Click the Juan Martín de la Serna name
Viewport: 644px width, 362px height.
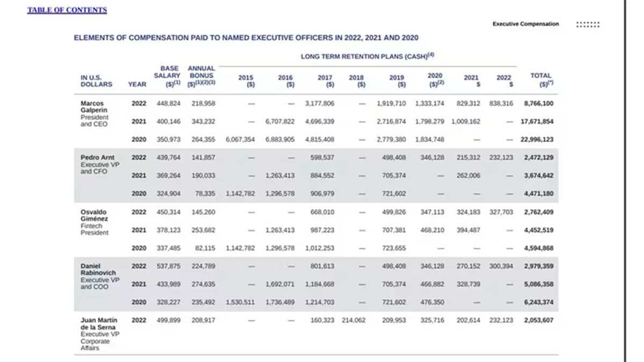tap(97, 323)
